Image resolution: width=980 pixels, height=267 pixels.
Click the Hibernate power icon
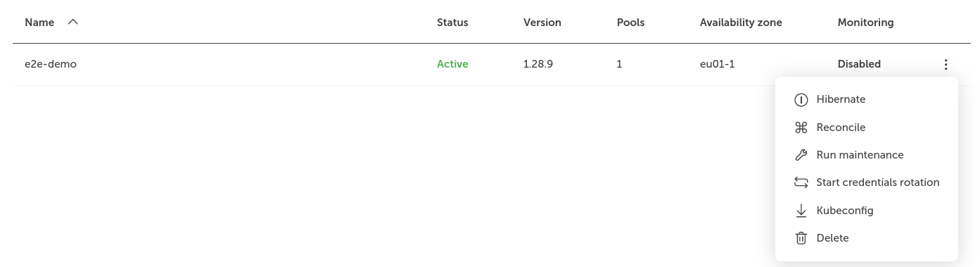[x=801, y=99]
